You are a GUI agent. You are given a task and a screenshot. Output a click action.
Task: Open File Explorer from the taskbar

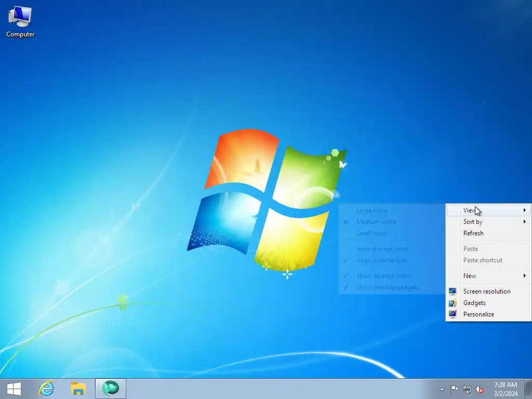[78, 389]
